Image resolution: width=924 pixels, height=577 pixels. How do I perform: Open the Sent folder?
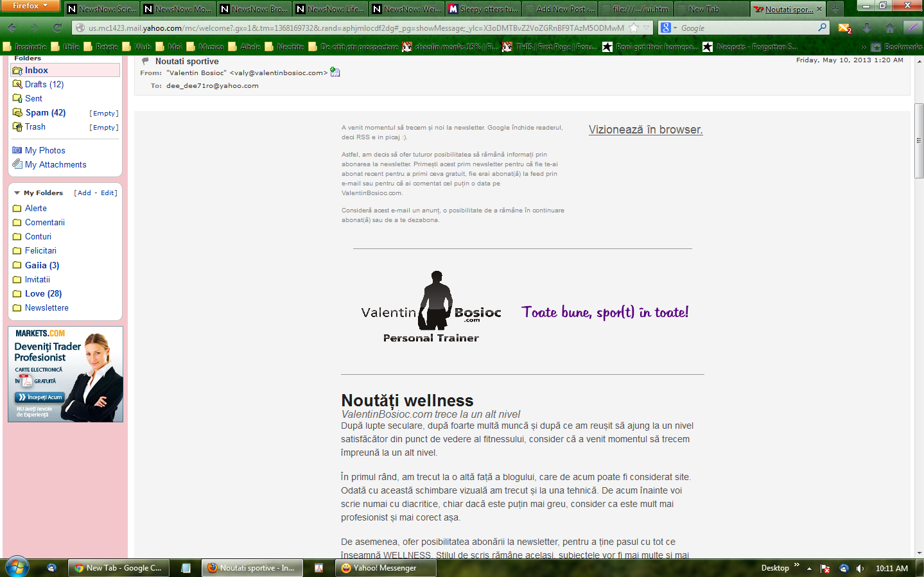(33, 98)
